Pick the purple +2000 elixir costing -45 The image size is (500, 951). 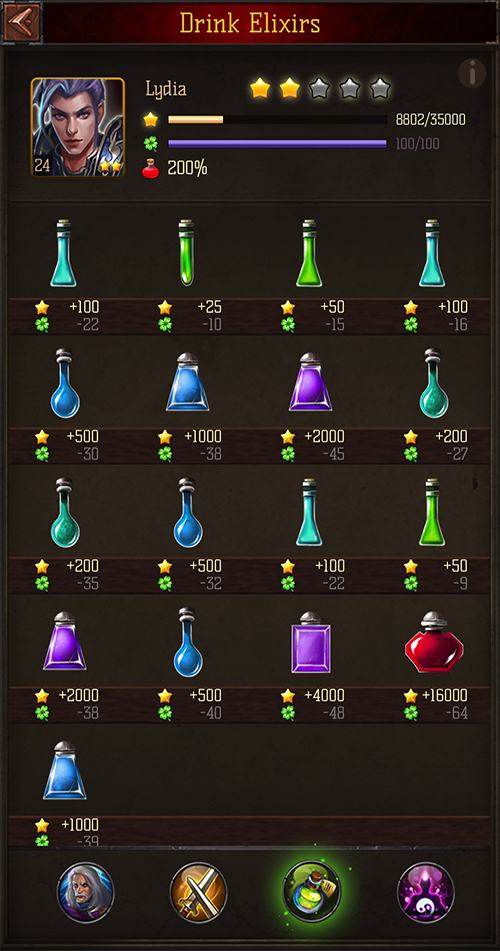pyautogui.click(x=310, y=382)
